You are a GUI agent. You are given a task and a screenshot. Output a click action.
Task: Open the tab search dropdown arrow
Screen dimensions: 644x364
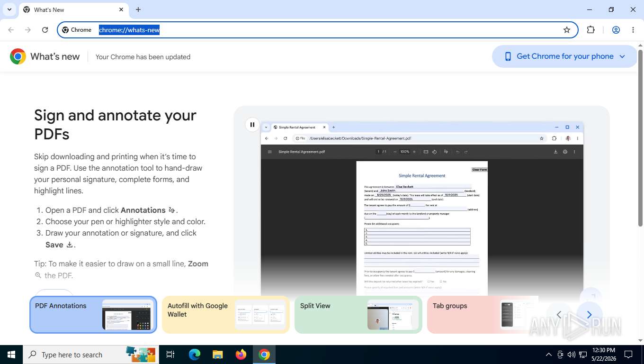point(9,9)
